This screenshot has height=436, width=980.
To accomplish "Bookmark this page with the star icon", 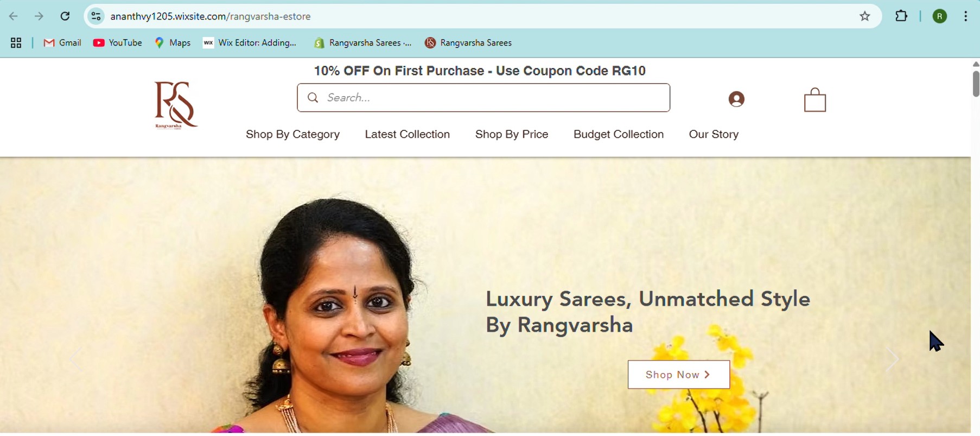I will click(x=865, y=16).
